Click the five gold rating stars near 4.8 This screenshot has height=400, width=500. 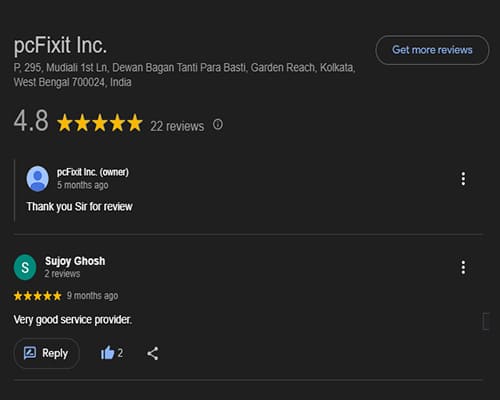100,123
